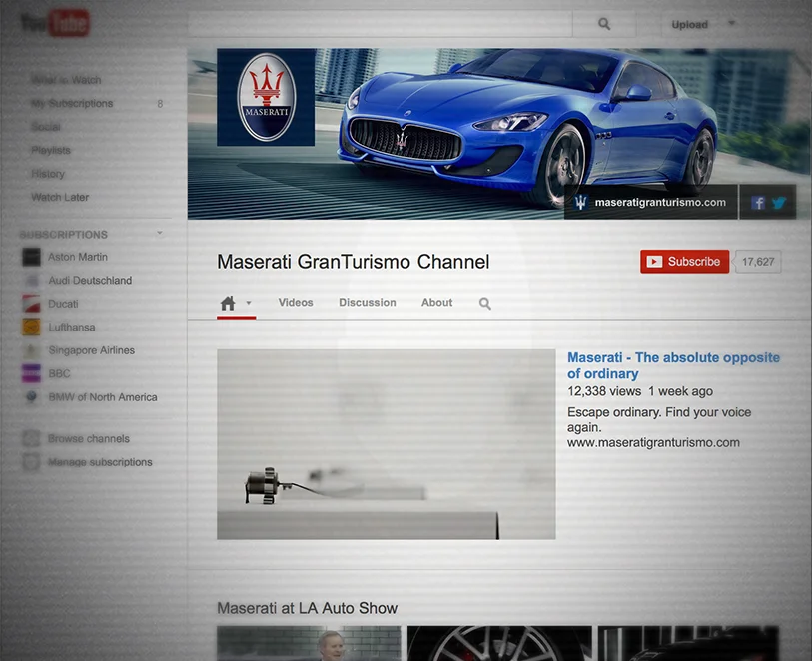Click the www.maseratigranturismo.com description text
This screenshot has height=661, width=812.
653,442
